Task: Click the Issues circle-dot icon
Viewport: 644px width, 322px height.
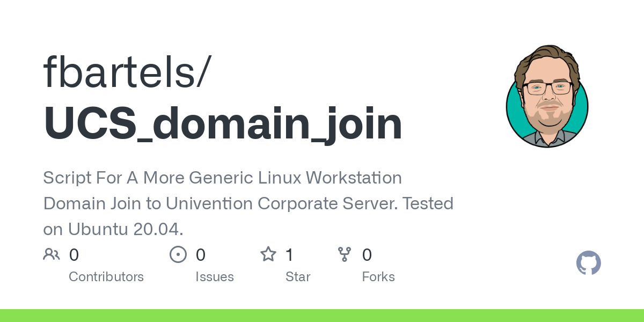Action: [178, 254]
